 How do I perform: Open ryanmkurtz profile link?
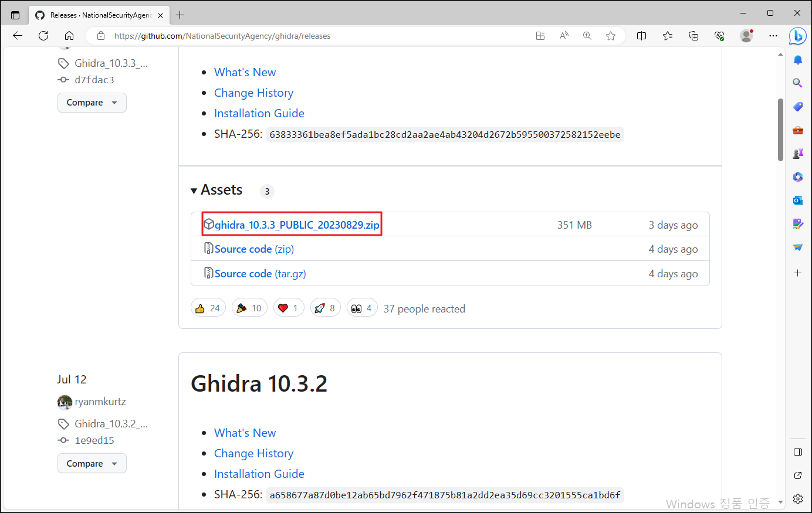[x=100, y=402]
